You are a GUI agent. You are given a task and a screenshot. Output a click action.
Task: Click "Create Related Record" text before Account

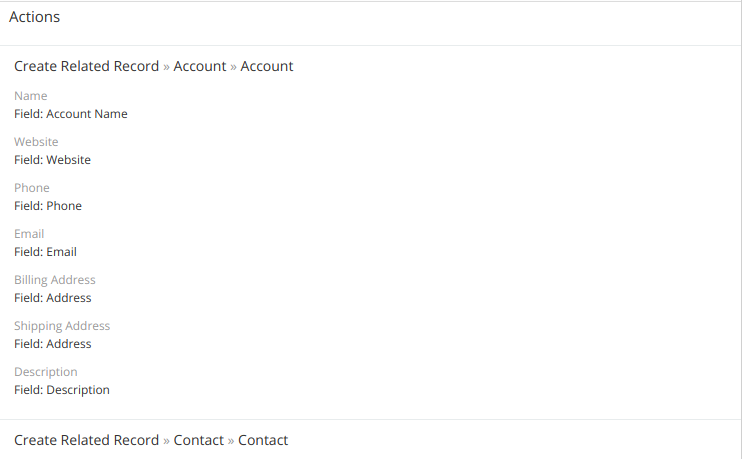click(x=86, y=66)
